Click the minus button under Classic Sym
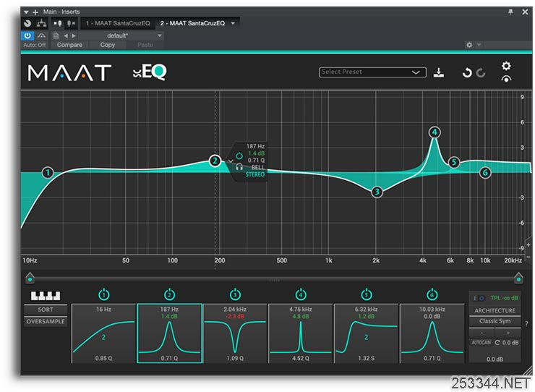This screenshot has width=535, height=392. [x=482, y=333]
